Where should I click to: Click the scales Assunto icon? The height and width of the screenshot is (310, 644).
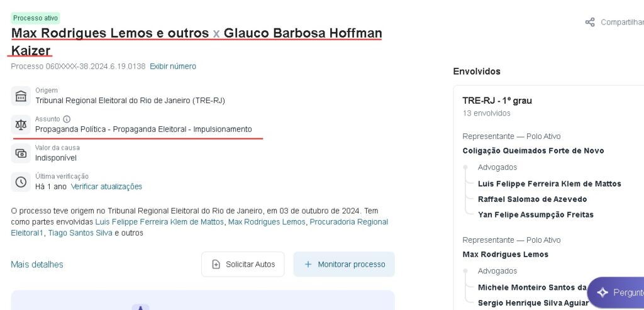click(x=21, y=125)
